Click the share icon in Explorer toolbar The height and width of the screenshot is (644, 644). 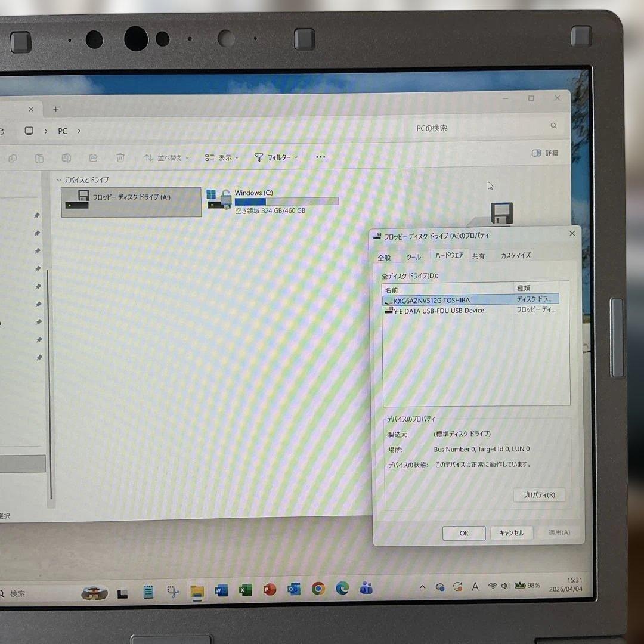pos(93,158)
